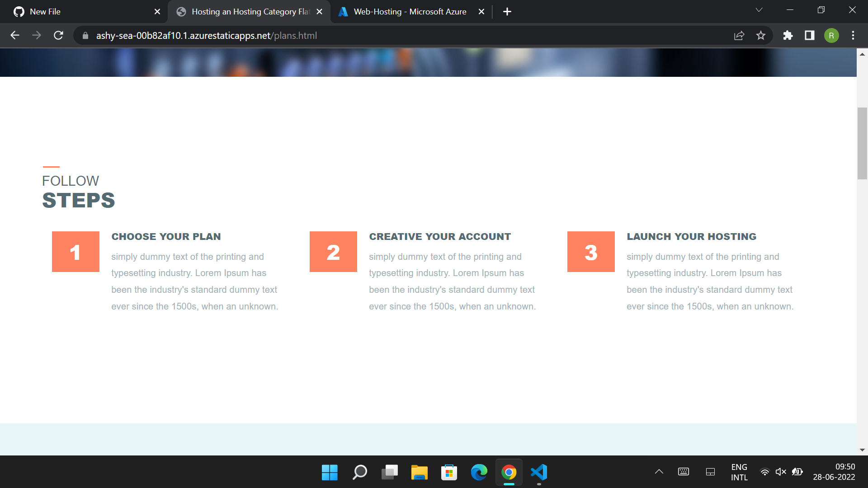Close the Hosting Category tab

click(320, 12)
